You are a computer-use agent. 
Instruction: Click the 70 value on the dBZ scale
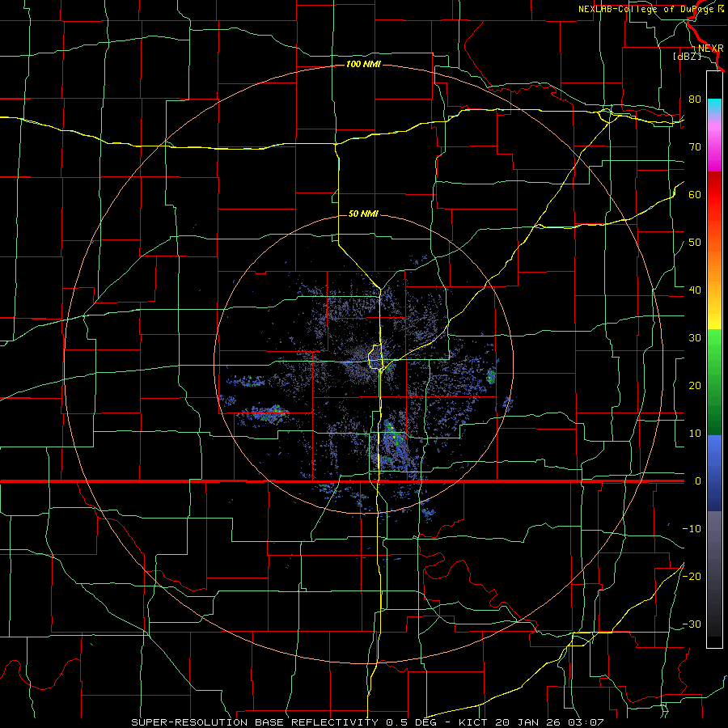695,147
